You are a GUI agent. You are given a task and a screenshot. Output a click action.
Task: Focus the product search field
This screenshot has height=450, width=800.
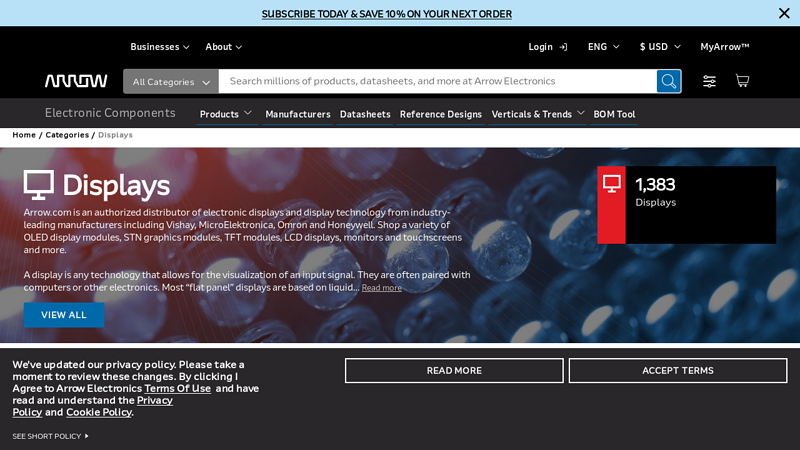(x=437, y=81)
